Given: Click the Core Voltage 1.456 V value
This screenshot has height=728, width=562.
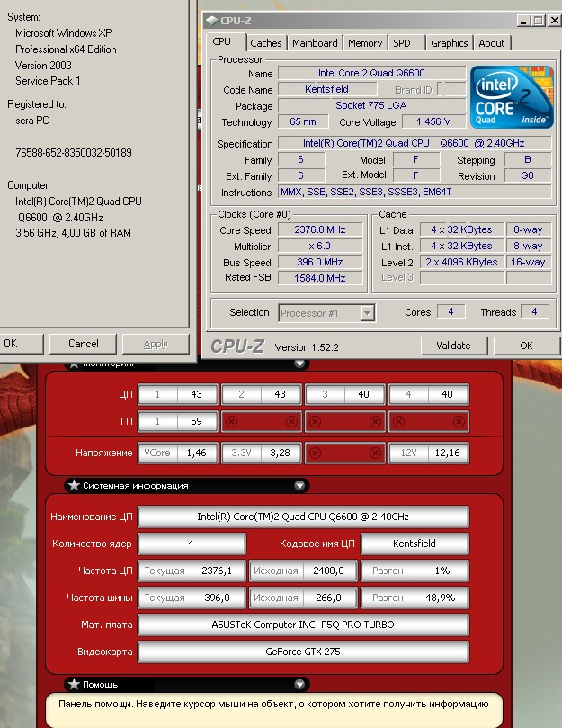Looking at the screenshot, I should (x=433, y=121).
